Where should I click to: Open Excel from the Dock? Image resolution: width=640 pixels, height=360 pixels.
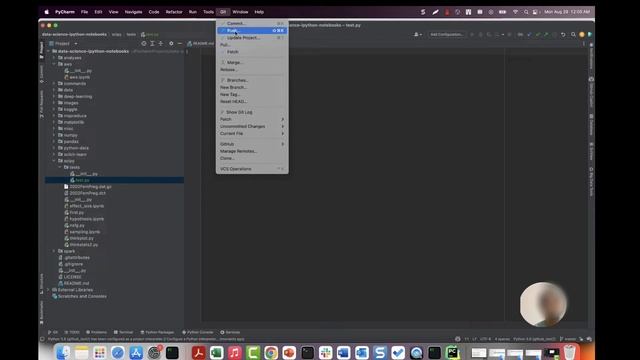pos(216,352)
